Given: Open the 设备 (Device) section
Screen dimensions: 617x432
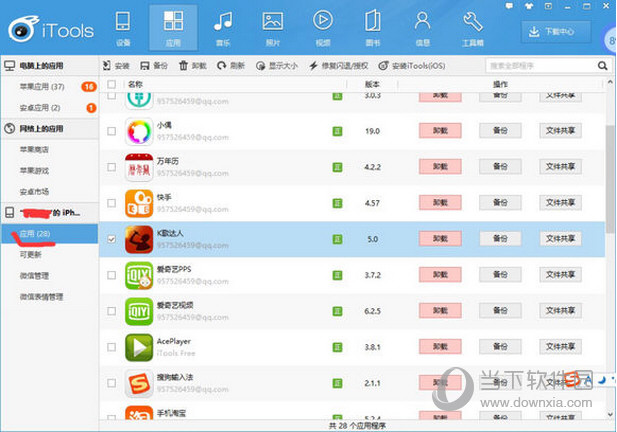Looking at the screenshot, I should point(123,28).
